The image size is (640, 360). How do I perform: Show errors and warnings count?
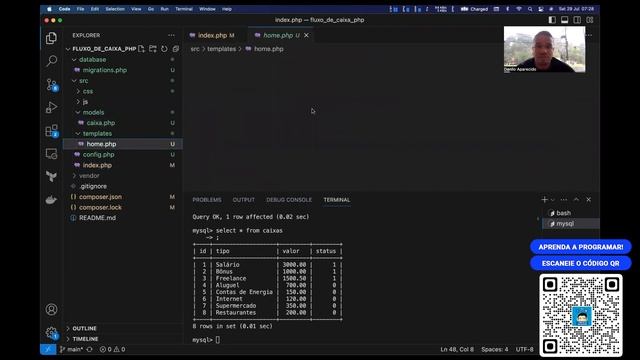113,349
